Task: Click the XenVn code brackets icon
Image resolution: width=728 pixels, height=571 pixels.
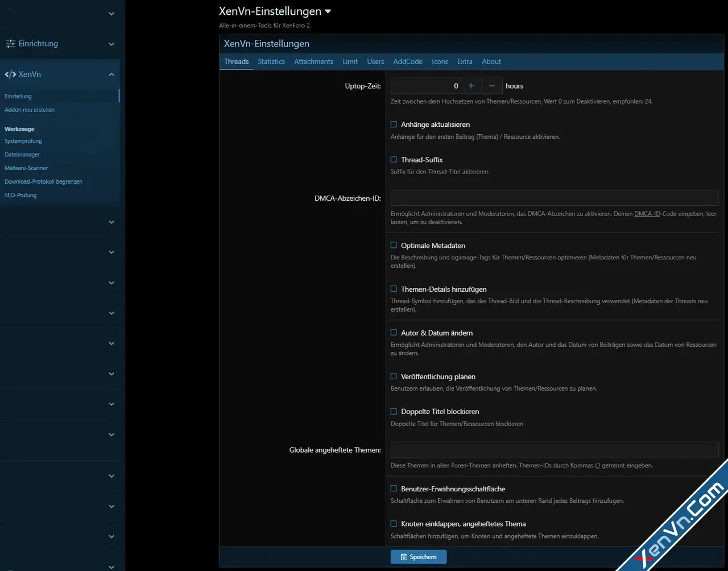Action: (10, 75)
